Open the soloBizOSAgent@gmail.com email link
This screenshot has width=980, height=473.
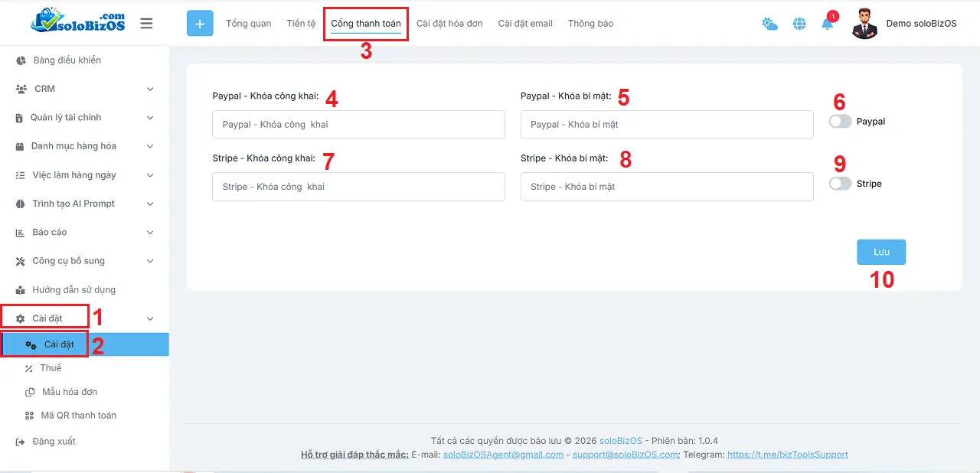[x=503, y=455]
